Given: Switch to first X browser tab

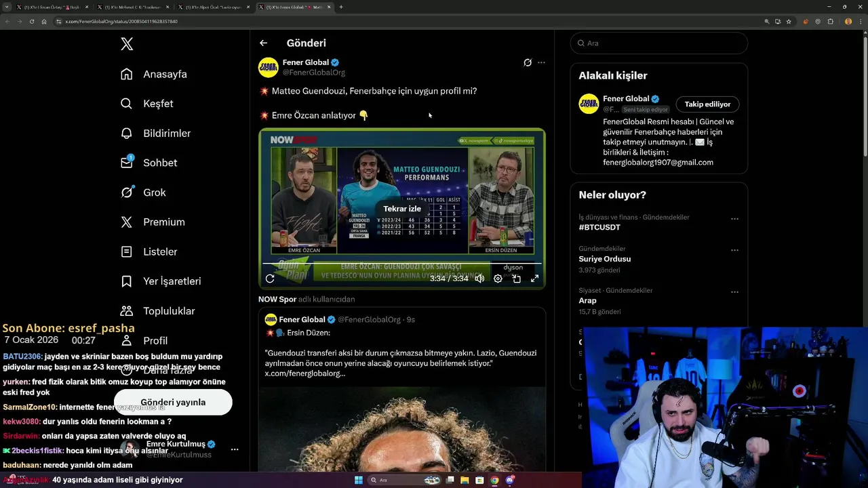Looking at the screenshot, I should [52, 7].
